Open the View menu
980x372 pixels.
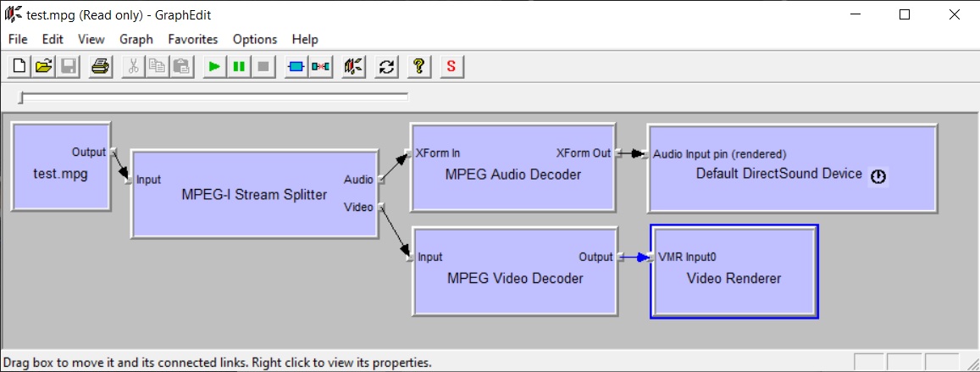pyautogui.click(x=91, y=39)
